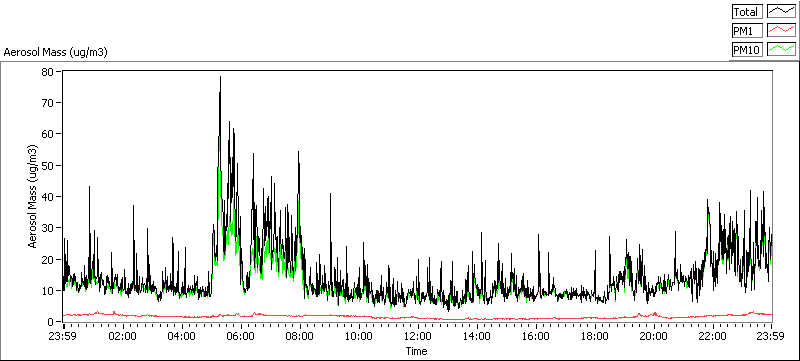Click the 60 value on the y-axis
This screenshot has width=800, height=361.
pyautogui.click(x=48, y=134)
